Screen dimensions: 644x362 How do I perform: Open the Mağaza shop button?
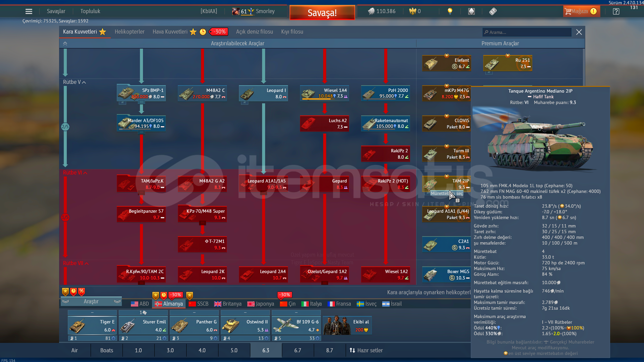[x=581, y=11]
